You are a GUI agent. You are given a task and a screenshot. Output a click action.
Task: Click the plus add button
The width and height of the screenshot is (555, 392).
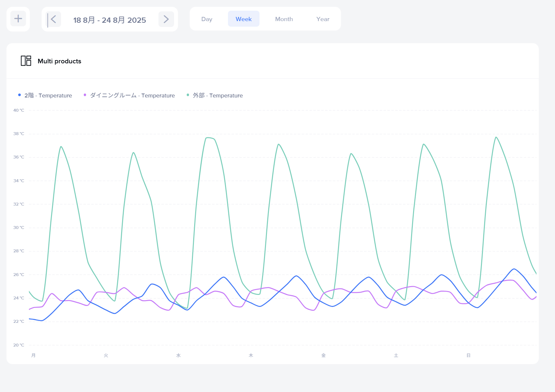(18, 19)
